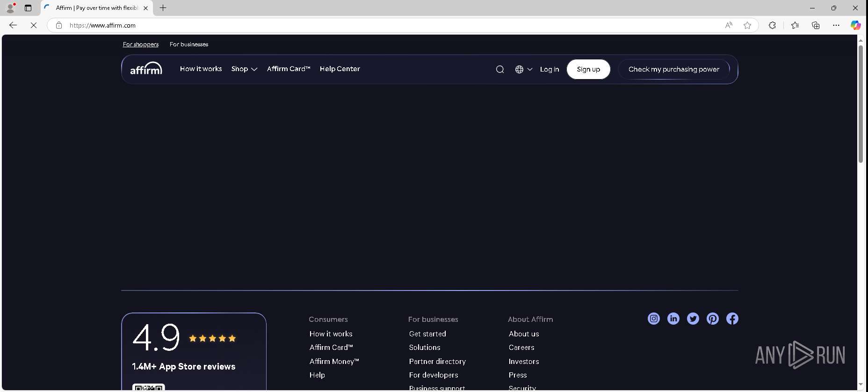Viewport: 868px width, 392px height.
Task: Switch to For businesses view
Action: [x=189, y=44]
